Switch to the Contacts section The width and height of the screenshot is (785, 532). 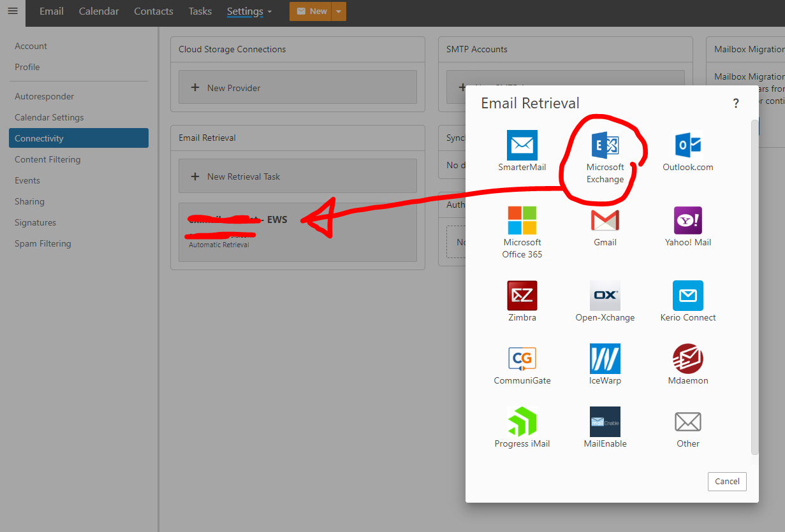pyautogui.click(x=154, y=11)
